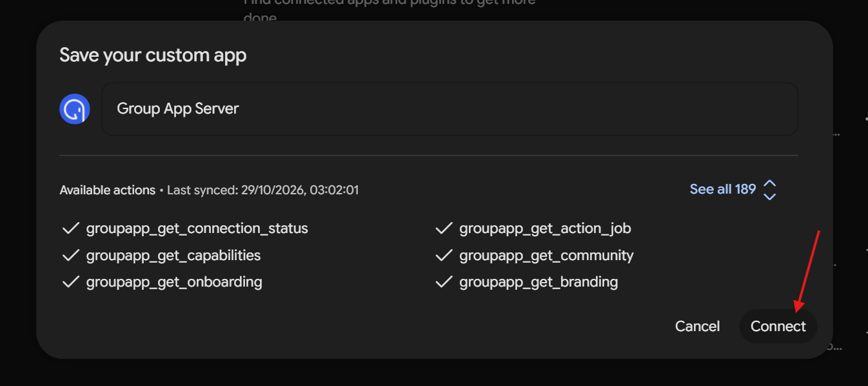Select the groupapp_get_capabilities action text

(173, 256)
